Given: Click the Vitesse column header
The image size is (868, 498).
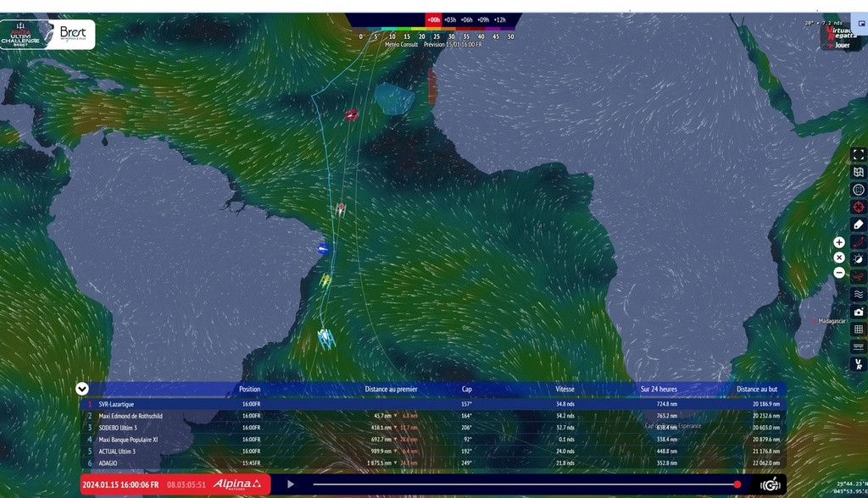Looking at the screenshot, I should [x=565, y=389].
